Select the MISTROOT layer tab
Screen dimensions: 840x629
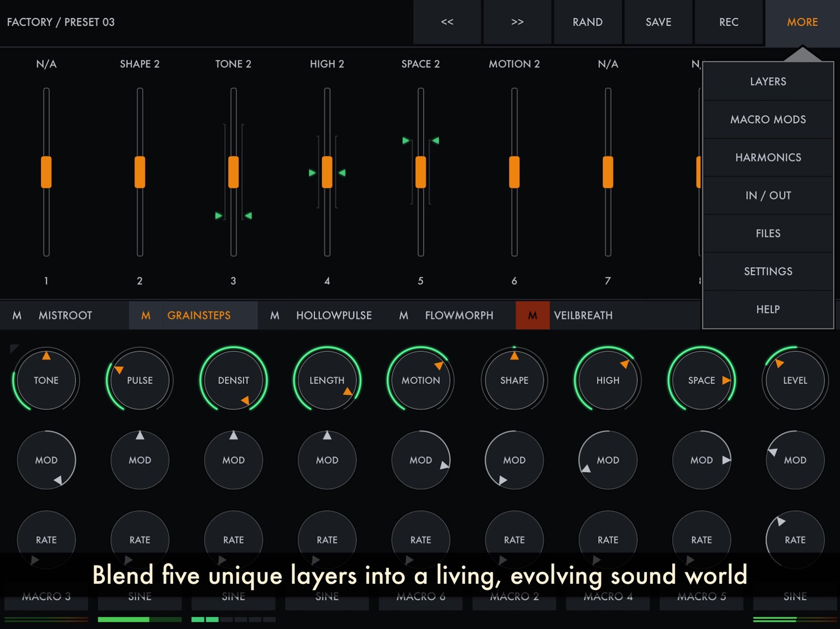[65, 315]
